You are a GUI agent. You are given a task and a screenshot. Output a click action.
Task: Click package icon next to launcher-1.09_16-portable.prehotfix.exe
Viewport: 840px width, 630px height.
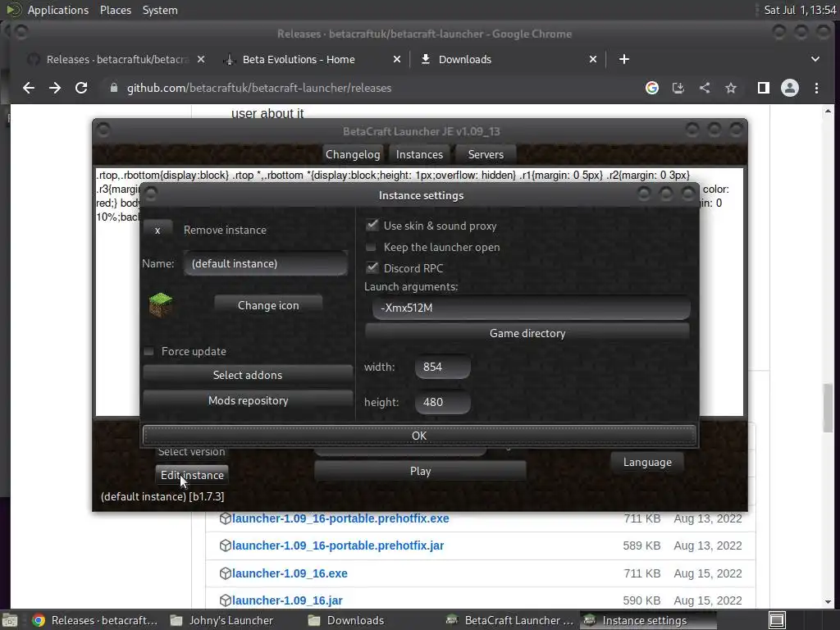pos(225,518)
